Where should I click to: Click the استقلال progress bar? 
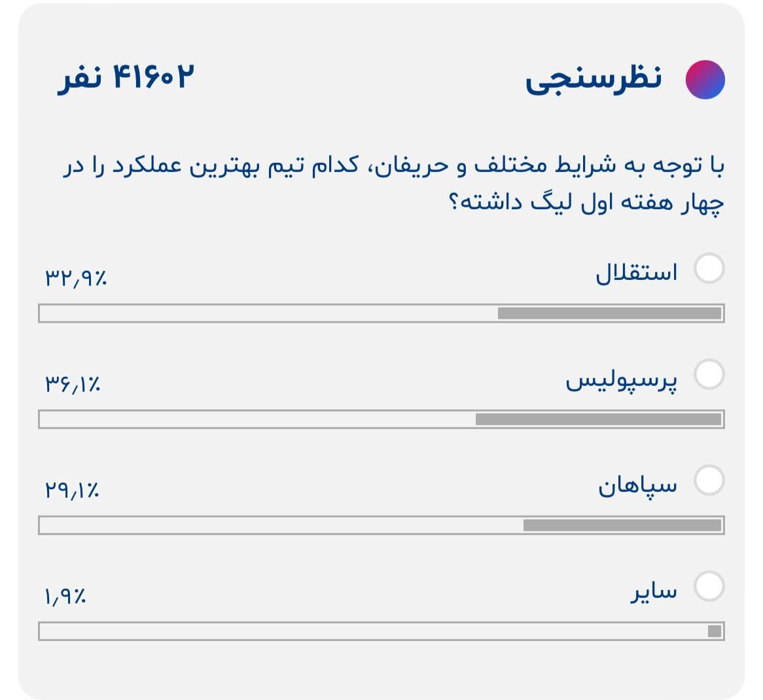pyautogui.click(x=381, y=313)
